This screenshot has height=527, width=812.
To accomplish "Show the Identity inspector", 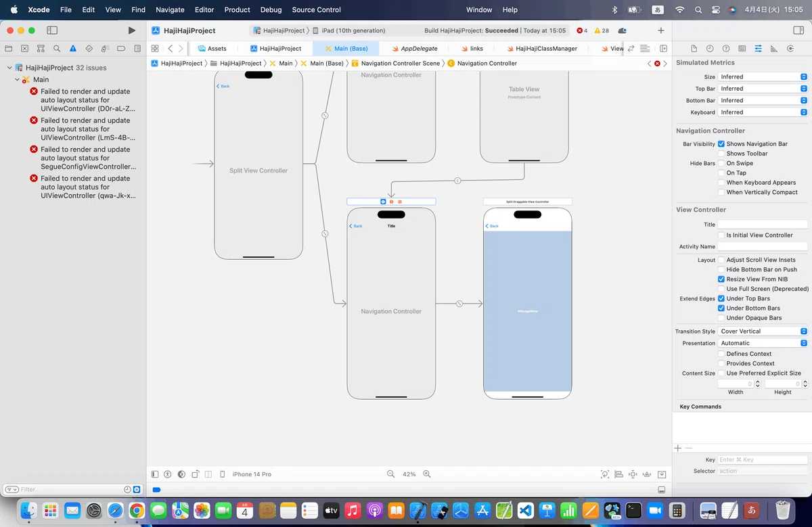I will tap(742, 49).
